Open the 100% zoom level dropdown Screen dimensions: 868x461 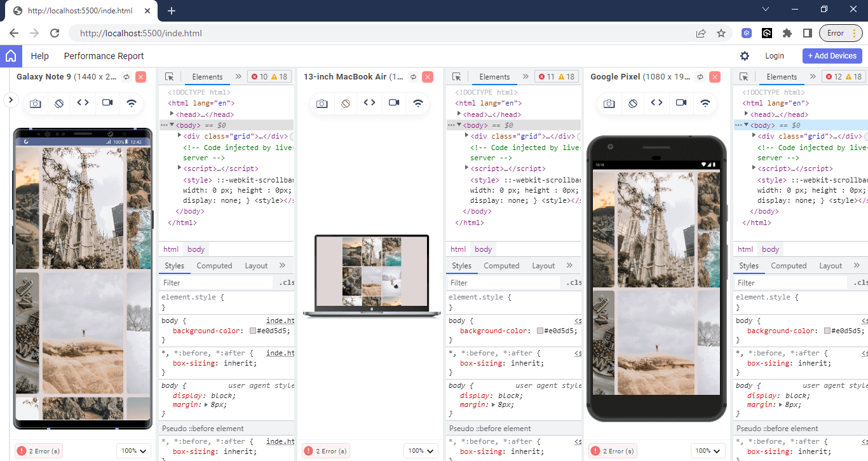click(x=133, y=451)
